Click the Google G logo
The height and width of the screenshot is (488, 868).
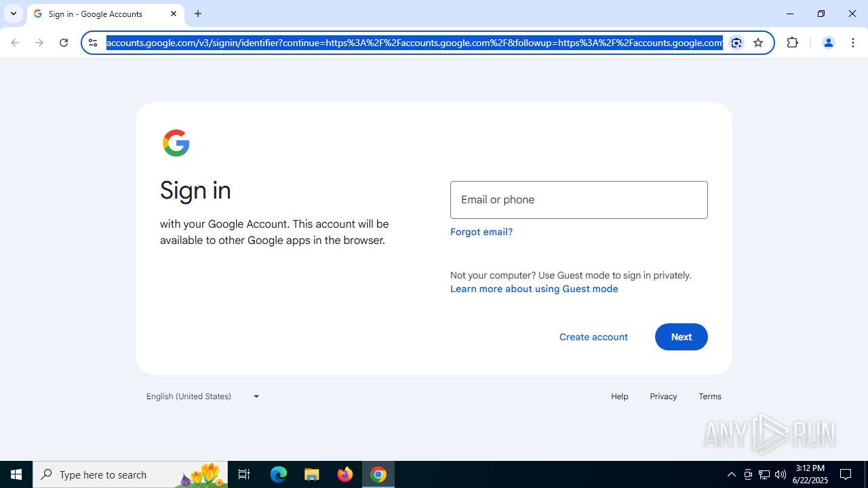click(x=176, y=143)
